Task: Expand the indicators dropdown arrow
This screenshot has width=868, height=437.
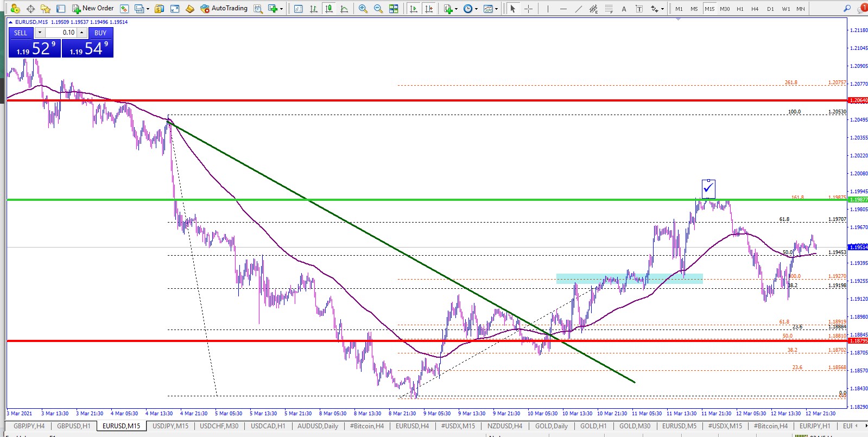Action: pos(456,9)
